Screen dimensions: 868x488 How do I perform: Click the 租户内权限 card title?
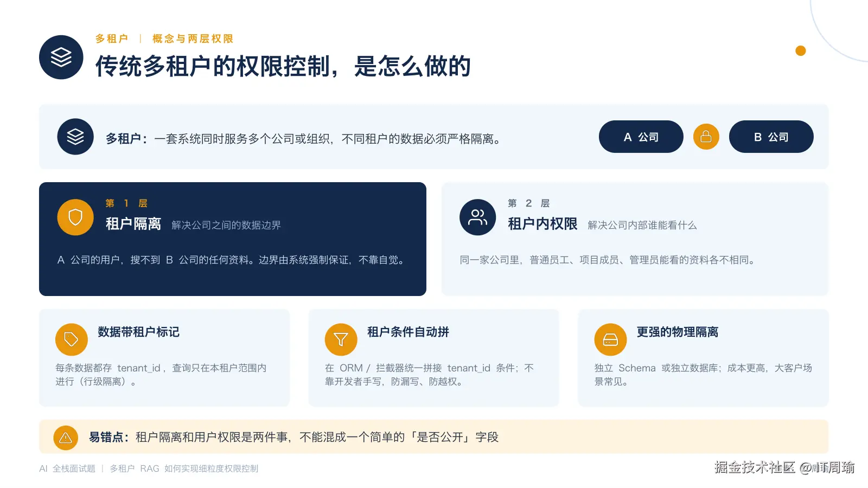click(x=542, y=224)
